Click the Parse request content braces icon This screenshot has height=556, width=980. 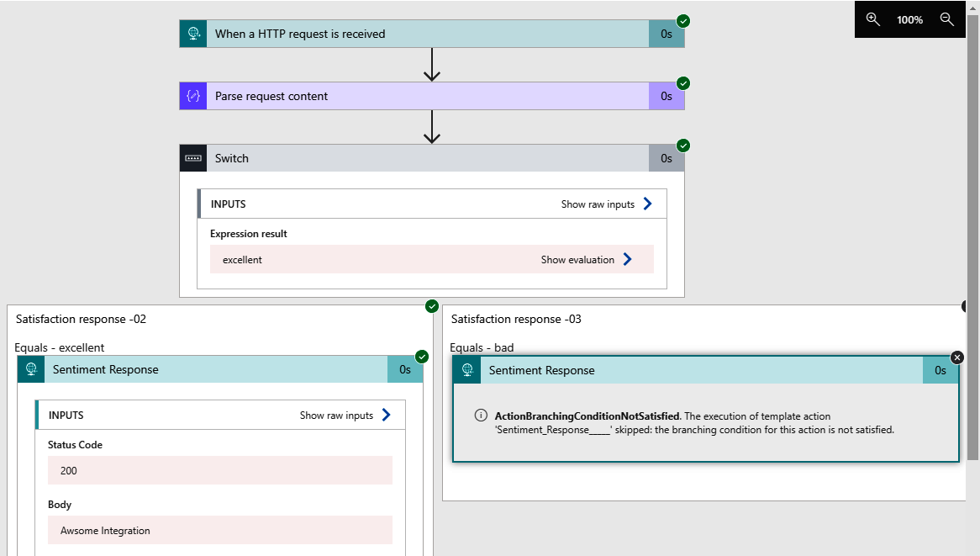[x=193, y=97]
